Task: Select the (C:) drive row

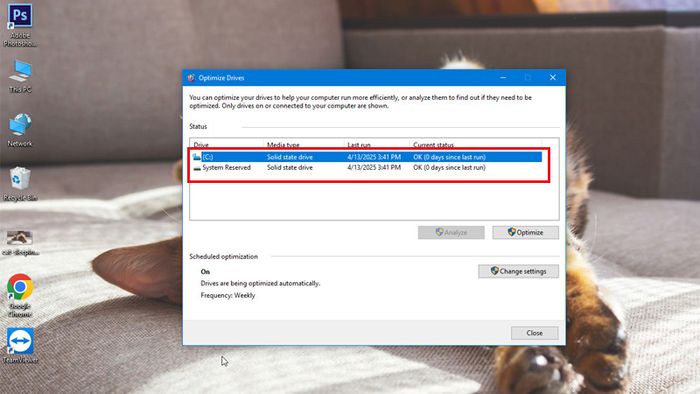Action: [x=367, y=157]
